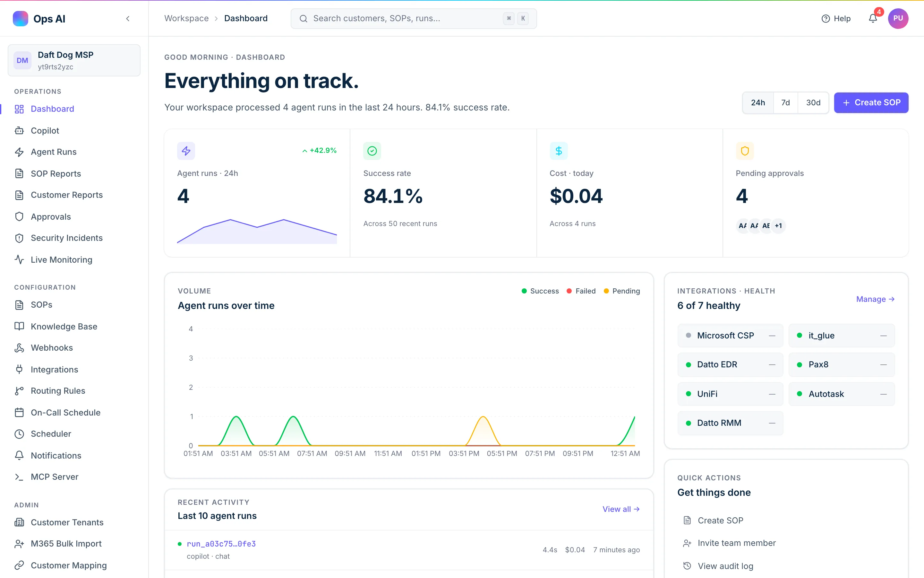Image resolution: width=924 pixels, height=578 pixels.
Task: Switch time range to 7d
Action: point(785,102)
